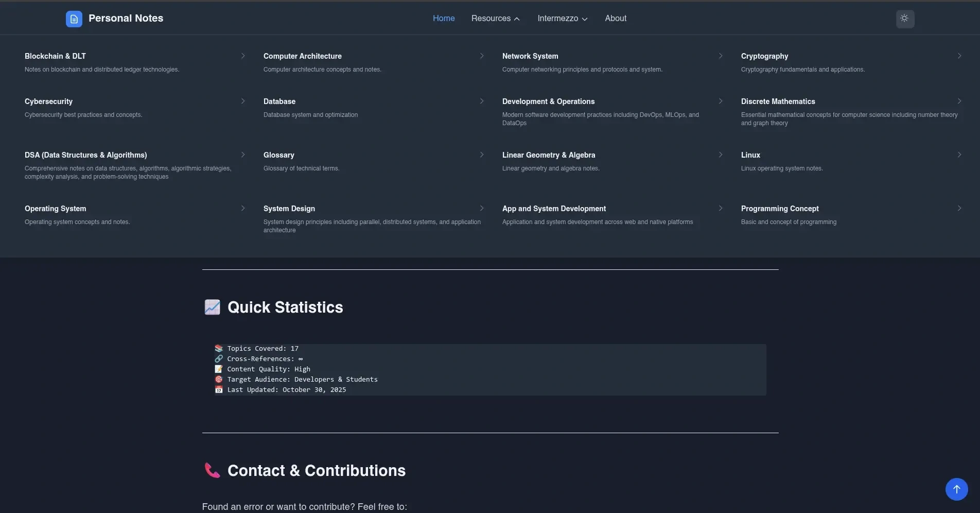Screen dimensions: 980x513
Task: Open Discrete Mathematics notes
Action: pyautogui.click(x=778, y=101)
